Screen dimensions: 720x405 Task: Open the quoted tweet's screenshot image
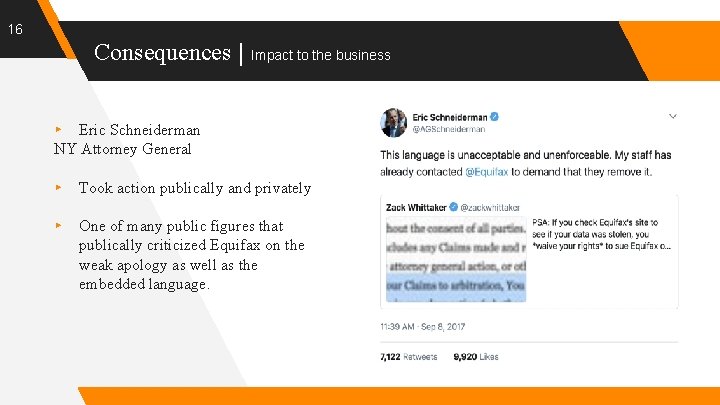coord(456,258)
